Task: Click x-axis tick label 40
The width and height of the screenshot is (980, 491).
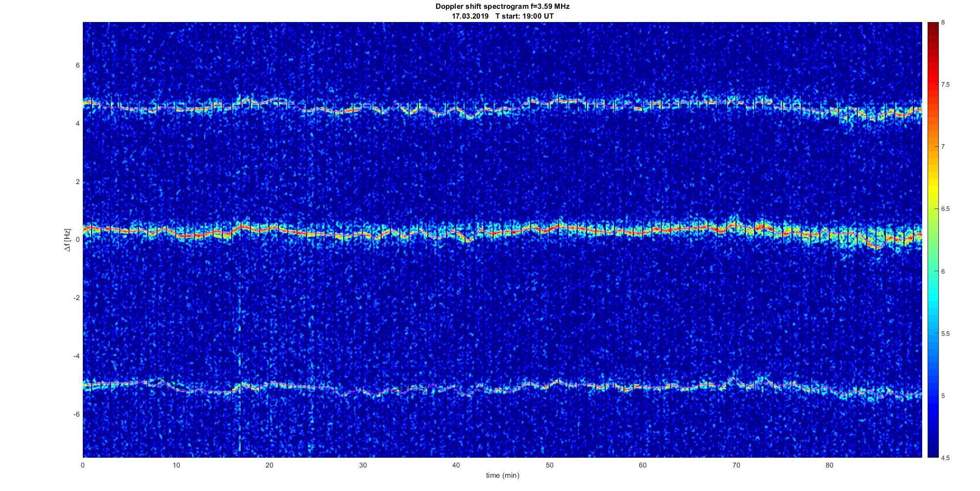Action: (456, 465)
